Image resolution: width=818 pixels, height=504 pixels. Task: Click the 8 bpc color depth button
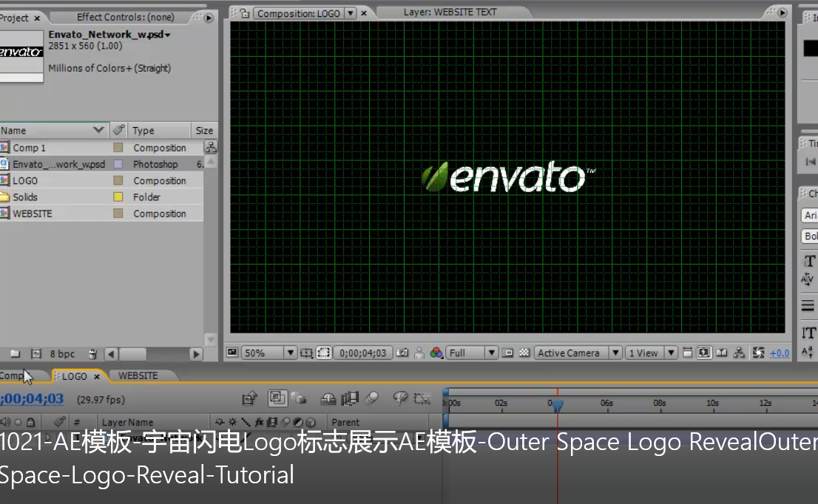click(62, 354)
